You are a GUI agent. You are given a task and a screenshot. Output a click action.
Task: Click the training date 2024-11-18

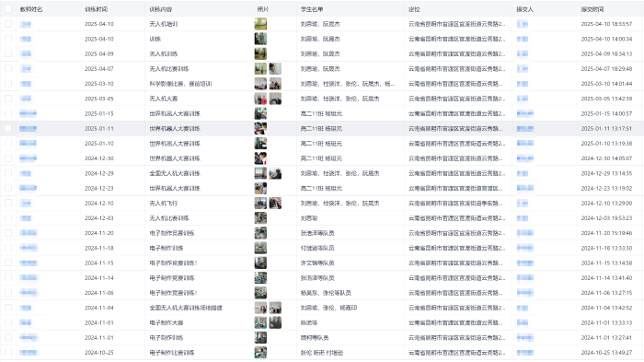tap(99, 248)
